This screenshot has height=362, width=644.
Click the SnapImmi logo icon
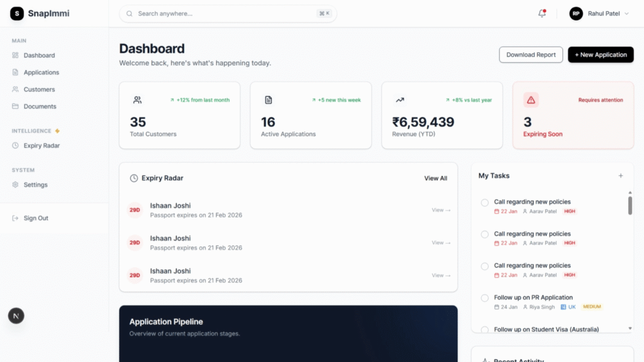click(x=17, y=13)
